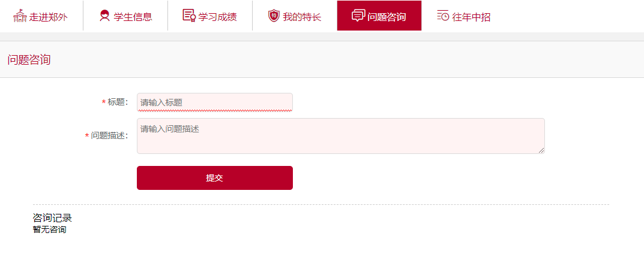Viewport: 644px width, 254px height.
Task: Click the school building icon beside 走进郑外
Action: tap(20, 16)
